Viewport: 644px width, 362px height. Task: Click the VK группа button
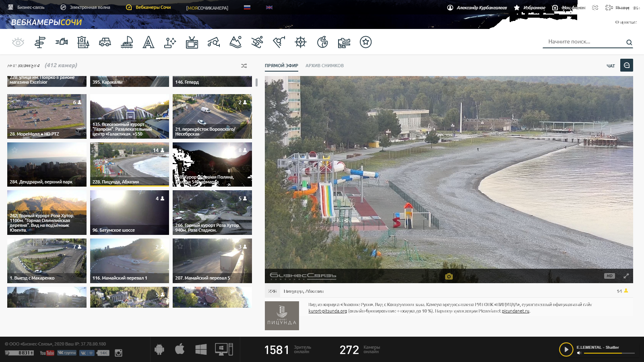tap(67, 353)
